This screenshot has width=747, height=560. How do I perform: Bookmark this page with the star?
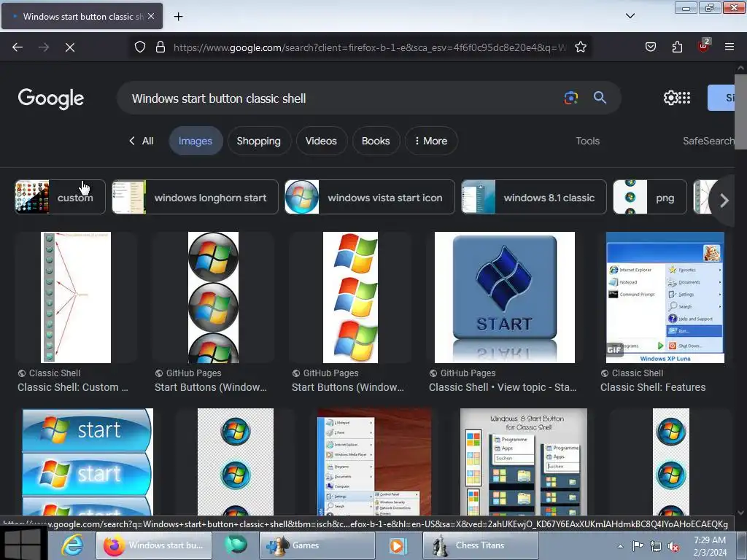click(x=580, y=47)
